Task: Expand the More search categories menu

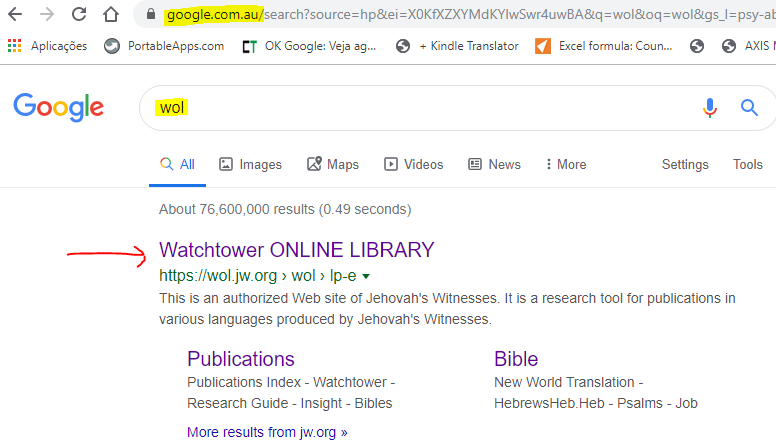Action: coord(566,164)
